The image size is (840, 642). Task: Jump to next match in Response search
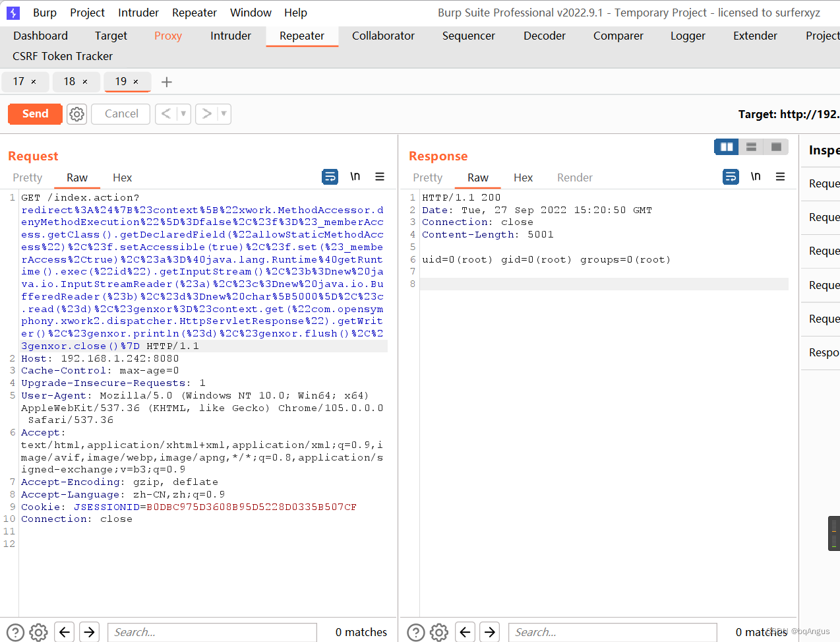click(x=490, y=632)
